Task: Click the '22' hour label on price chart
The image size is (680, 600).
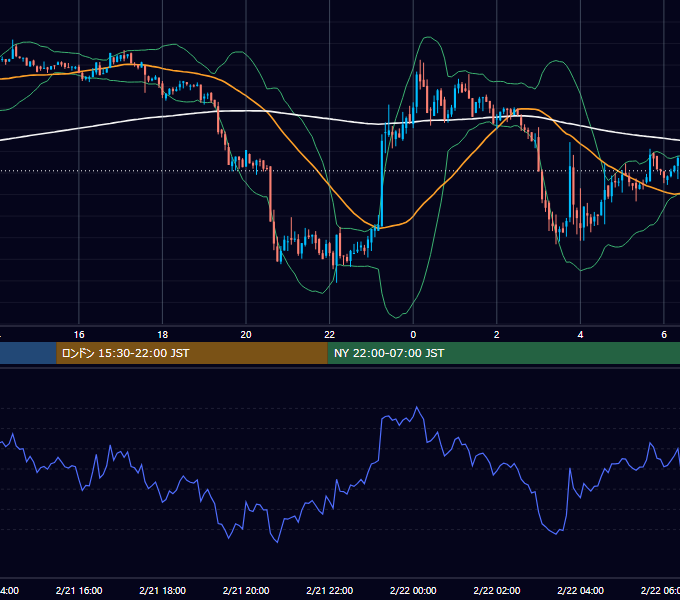Action: pos(330,335)
